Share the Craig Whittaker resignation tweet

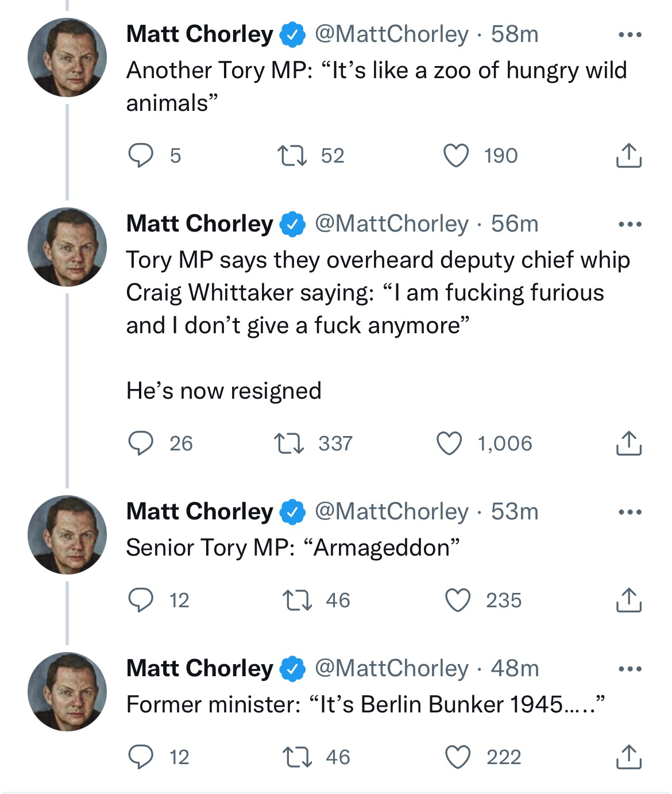tap(629, 443)
